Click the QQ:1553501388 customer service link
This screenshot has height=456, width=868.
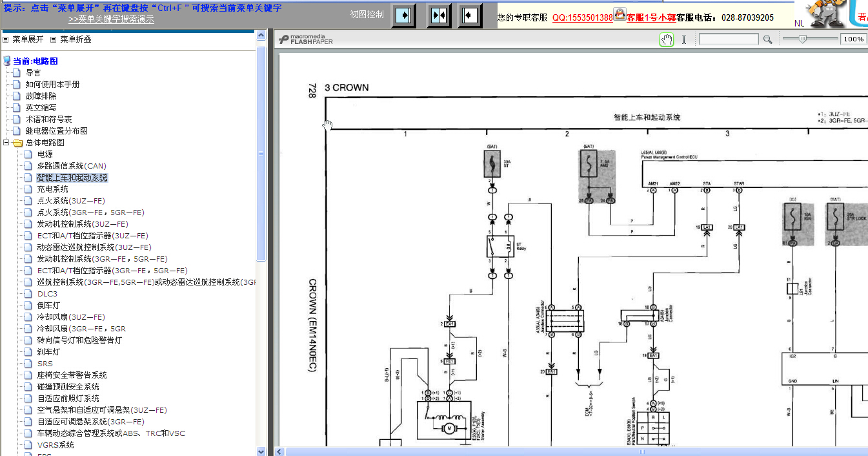[582, 17]
